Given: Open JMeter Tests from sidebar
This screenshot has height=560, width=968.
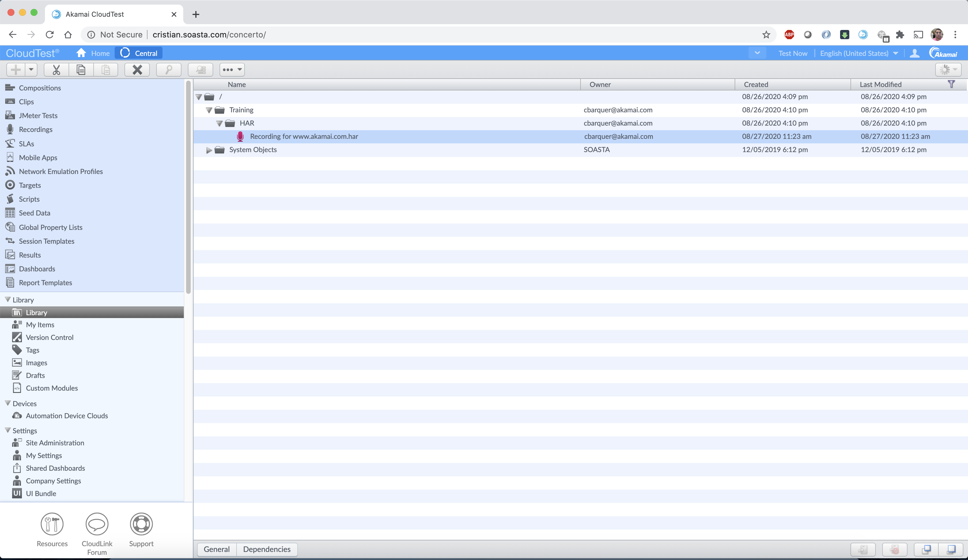Looking at the screenshot, I should [x=38, y=115].
